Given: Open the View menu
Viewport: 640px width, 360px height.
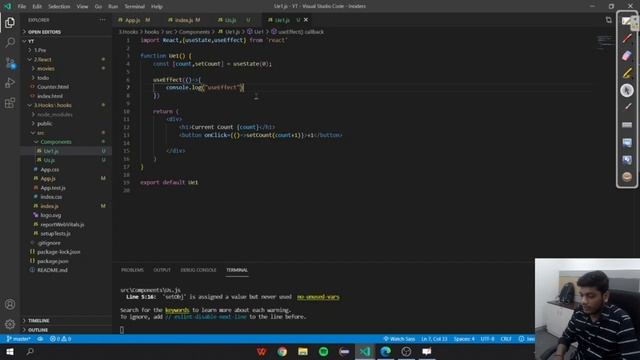Looking at the screenshot, I should tap(82, 6).
